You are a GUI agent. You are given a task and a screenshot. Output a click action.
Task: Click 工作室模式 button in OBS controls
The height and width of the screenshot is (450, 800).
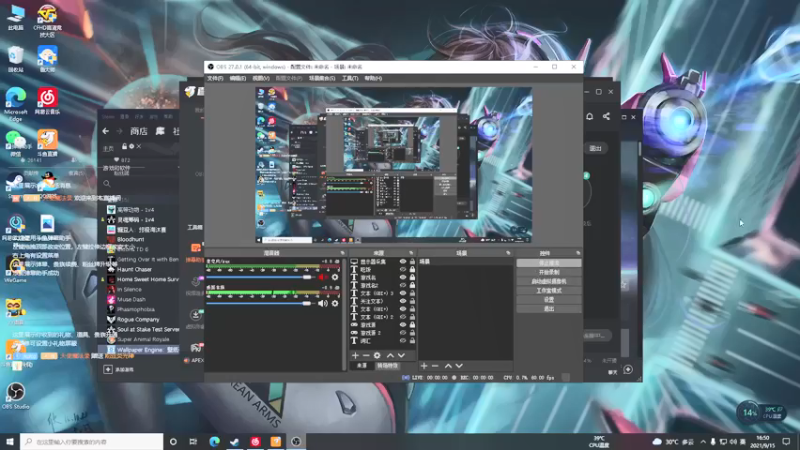click(x=549, y=290)
